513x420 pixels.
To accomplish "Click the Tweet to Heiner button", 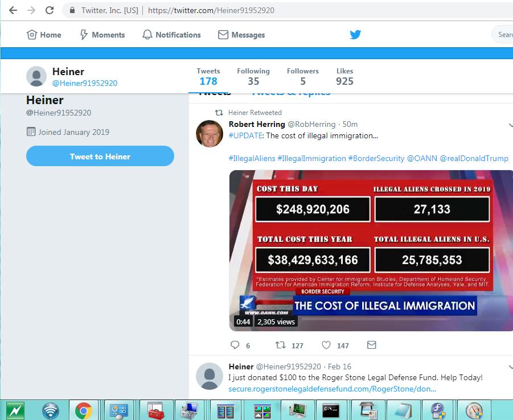I will pos(100,156).
